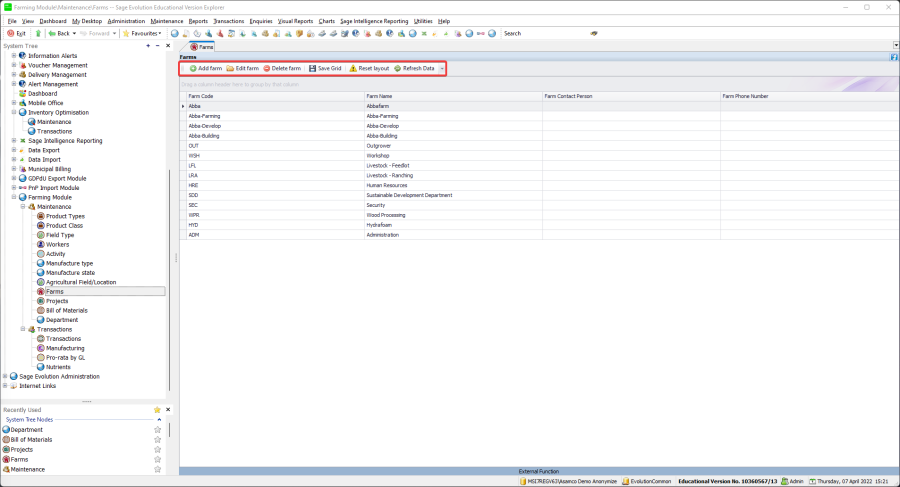Open the Favourites dropdown
This screenshot has height=487, width=900.
coord(142,33)
